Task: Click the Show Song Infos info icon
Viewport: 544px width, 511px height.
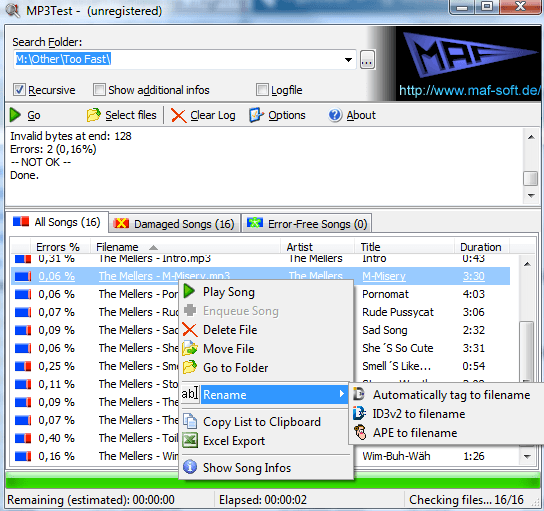Action: (190, 467)
